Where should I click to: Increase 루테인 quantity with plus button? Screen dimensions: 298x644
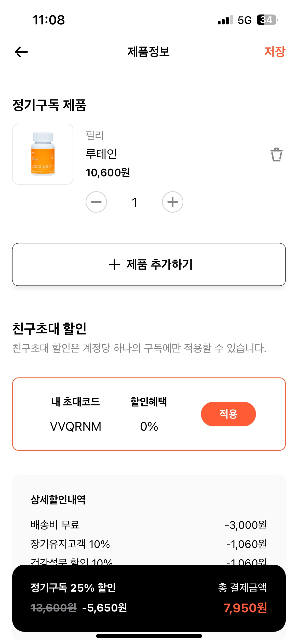[173, 202]
